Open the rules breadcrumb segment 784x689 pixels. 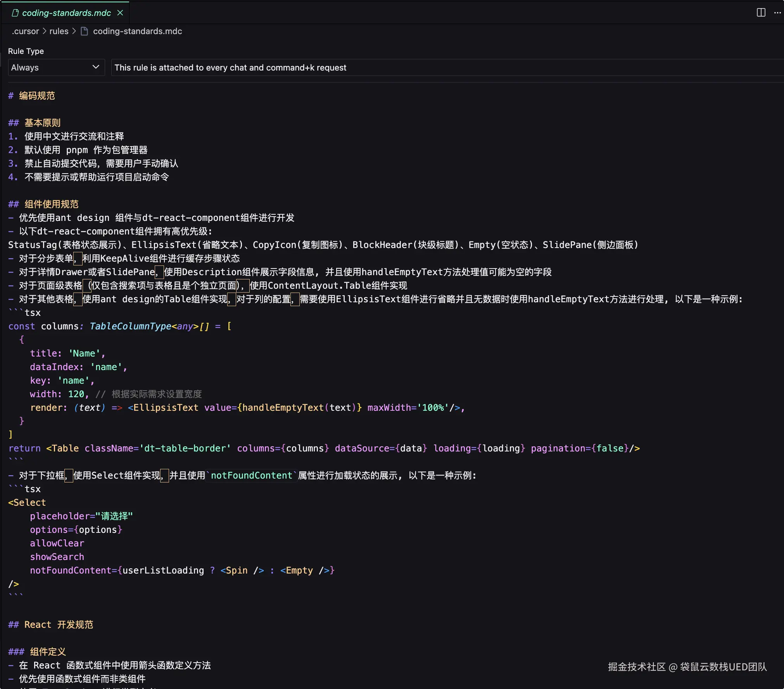point(59,31)
